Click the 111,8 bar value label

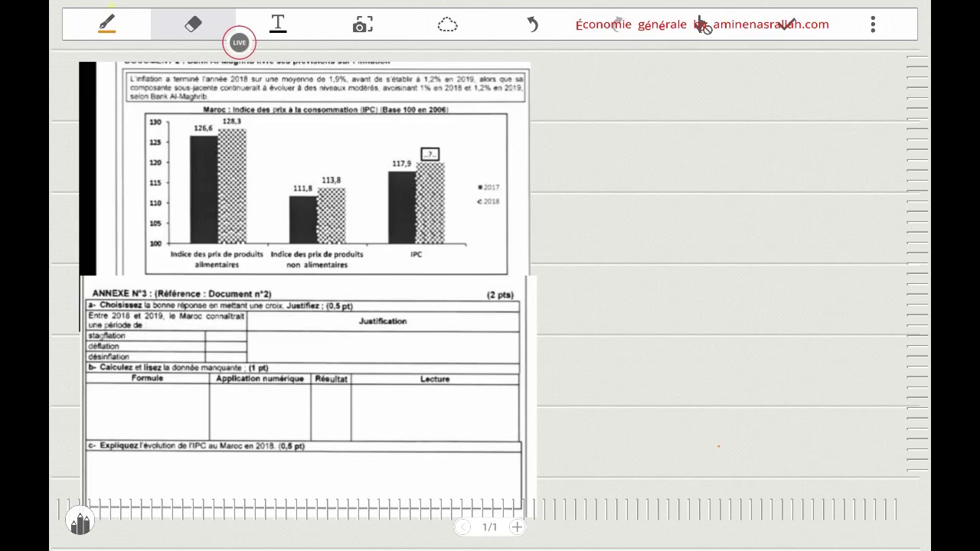302,188
